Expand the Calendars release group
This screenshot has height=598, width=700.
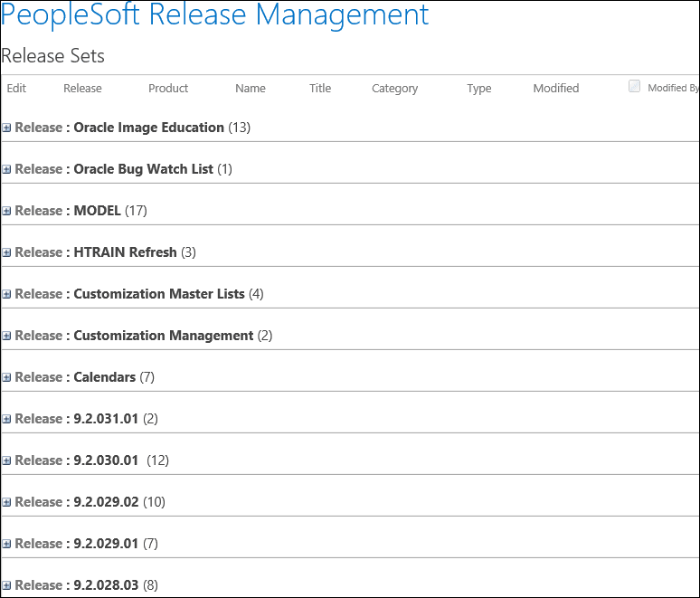coord(6,377)
